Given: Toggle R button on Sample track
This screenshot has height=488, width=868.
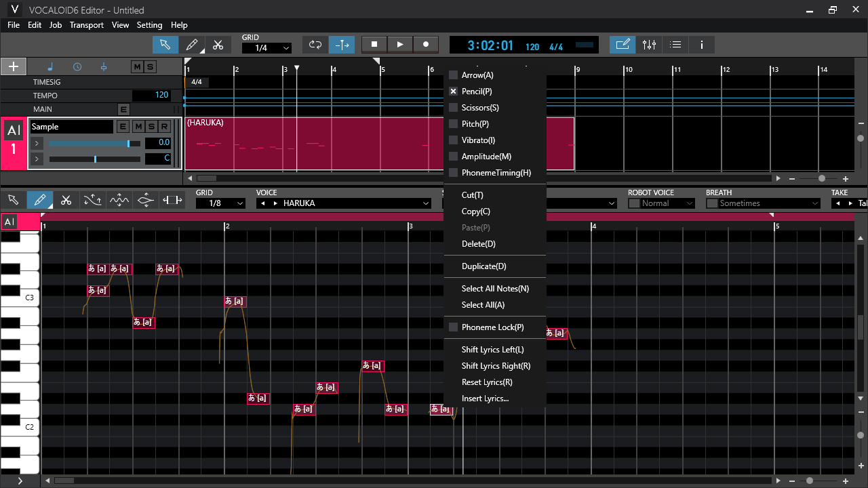Looking at the screenshot, I should coord(164,127).
